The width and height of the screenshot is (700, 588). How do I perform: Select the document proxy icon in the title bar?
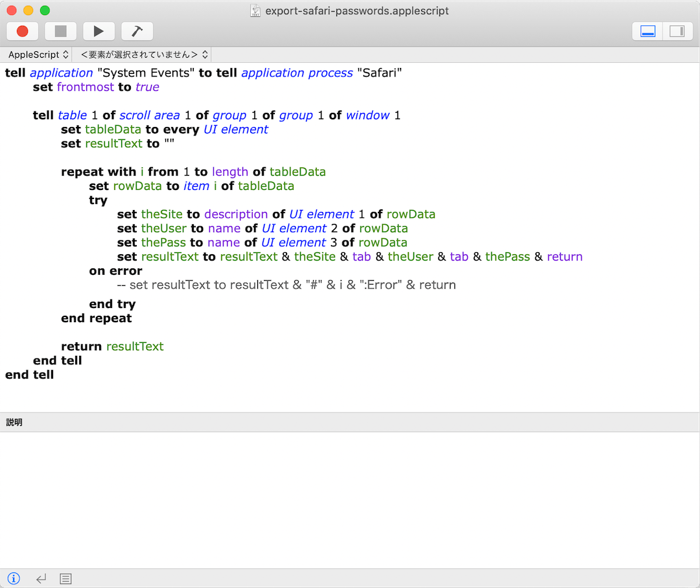pos(254,11)
